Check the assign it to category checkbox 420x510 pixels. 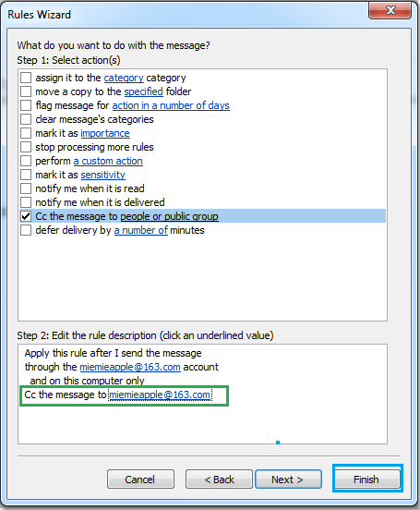26,78
